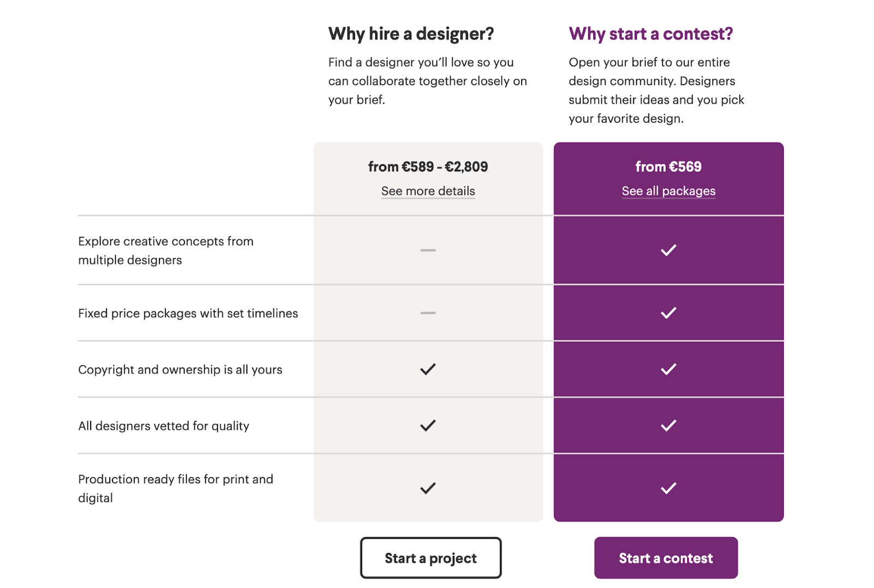Click contest checkmark for Production ready files
This screenshot has width=874, height=588.
coord(668,488)
